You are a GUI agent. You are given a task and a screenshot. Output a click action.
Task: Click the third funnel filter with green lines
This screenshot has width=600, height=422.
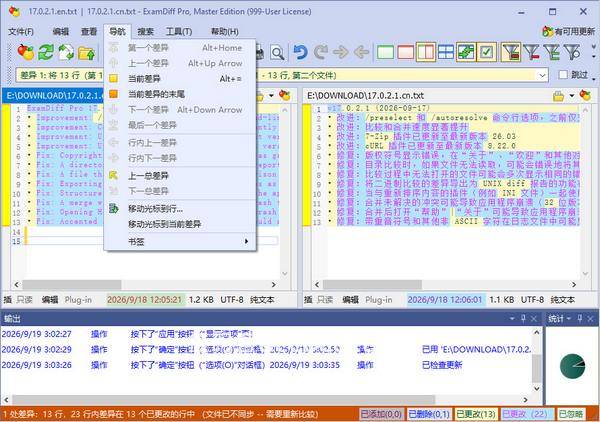(x=552, y=52)
